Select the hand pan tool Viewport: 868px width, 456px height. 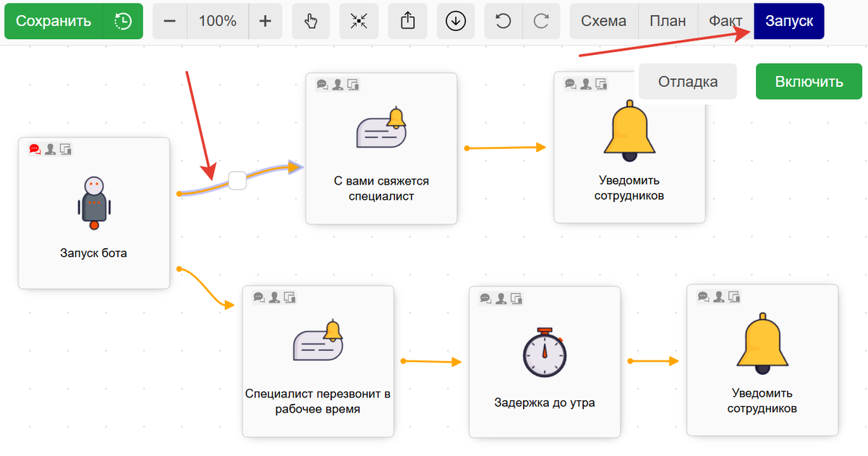pos(311,21)
